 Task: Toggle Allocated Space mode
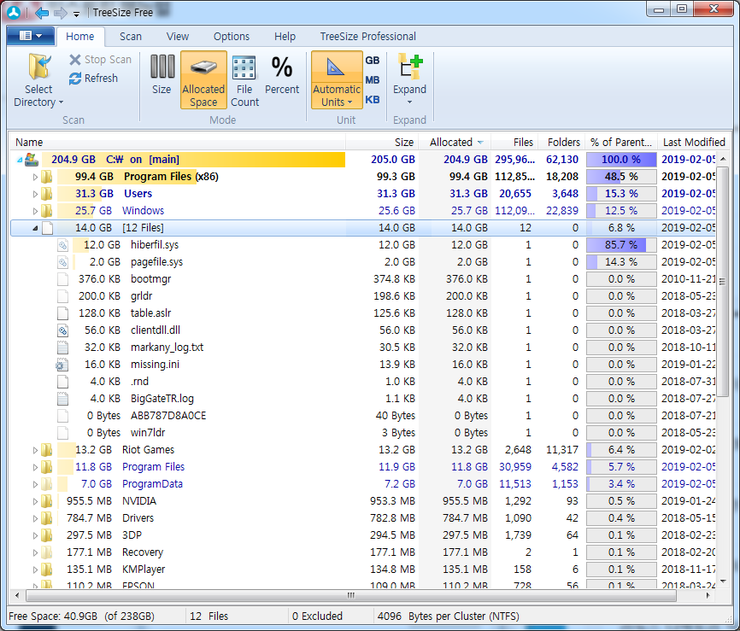click(203, 80)
